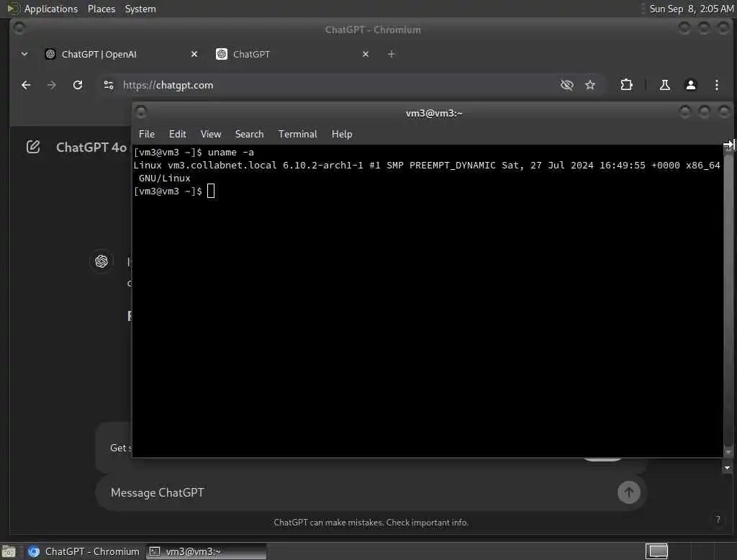The width and height of the screenshot is (737, 560).
Task: Click the 'GNU/Linux' output line
Action: coord(165,179)
